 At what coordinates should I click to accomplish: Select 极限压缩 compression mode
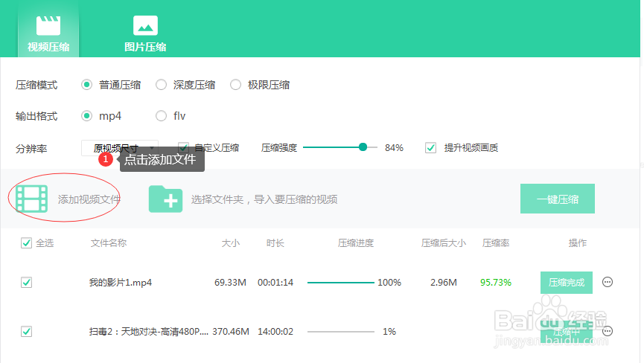(x=235, y=85)
